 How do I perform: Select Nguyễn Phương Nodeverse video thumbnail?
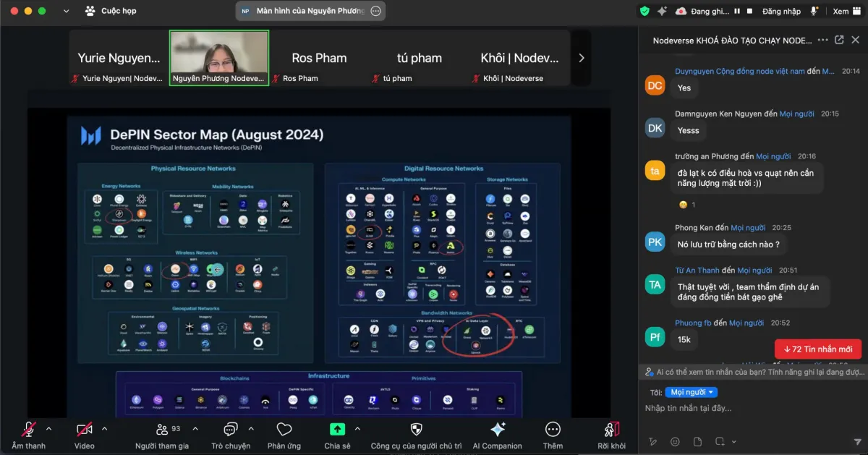point(219,58)
